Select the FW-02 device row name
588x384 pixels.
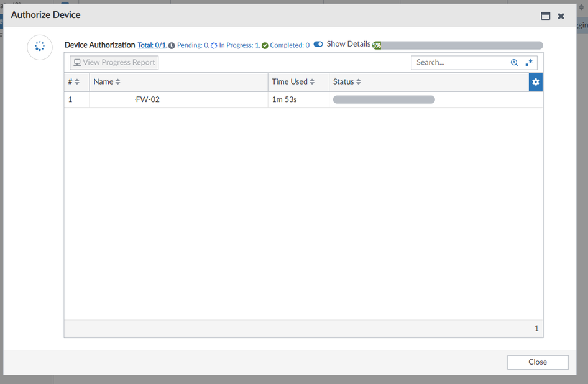coord(147,99)
